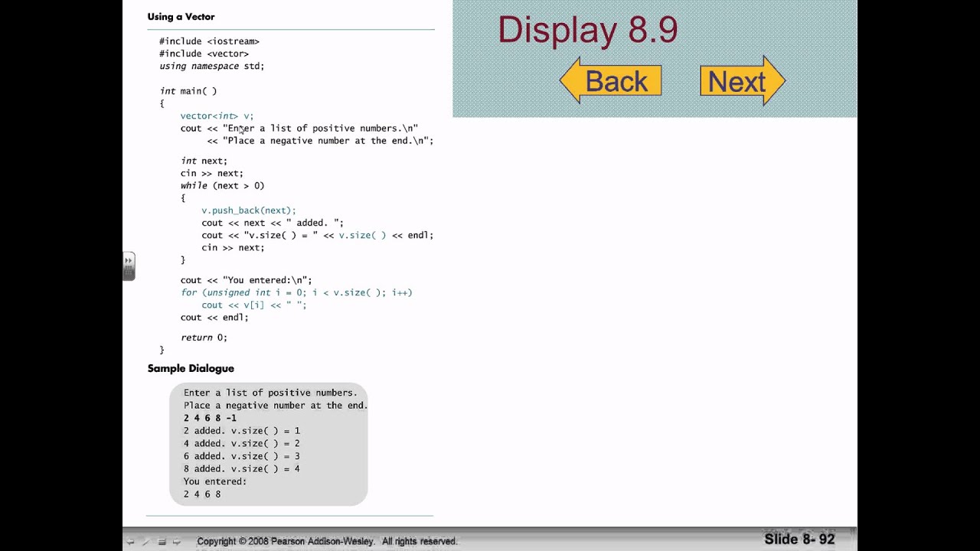Click the 'while (next > 0)' line

222,185
